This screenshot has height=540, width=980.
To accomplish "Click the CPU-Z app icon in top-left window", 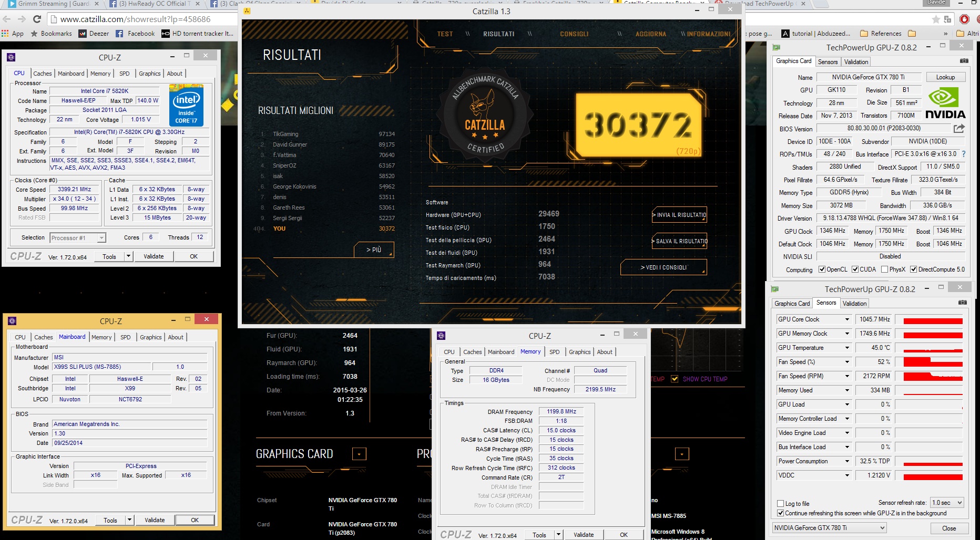I will pos(11,57).
